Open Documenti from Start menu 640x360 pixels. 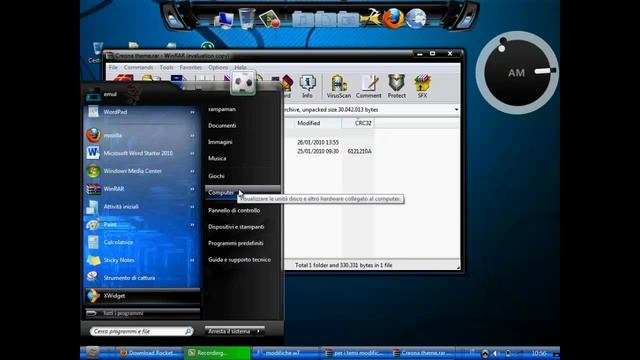(222, 126)
